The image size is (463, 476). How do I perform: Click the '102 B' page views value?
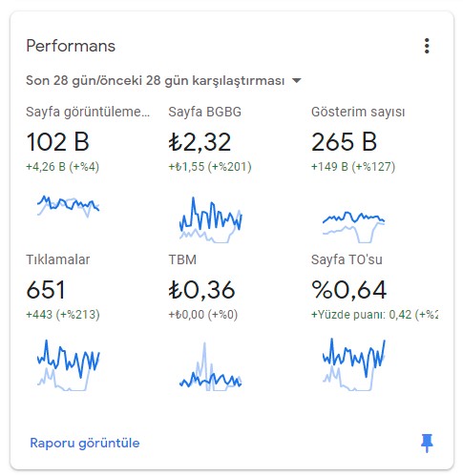(x=57, y=142)
